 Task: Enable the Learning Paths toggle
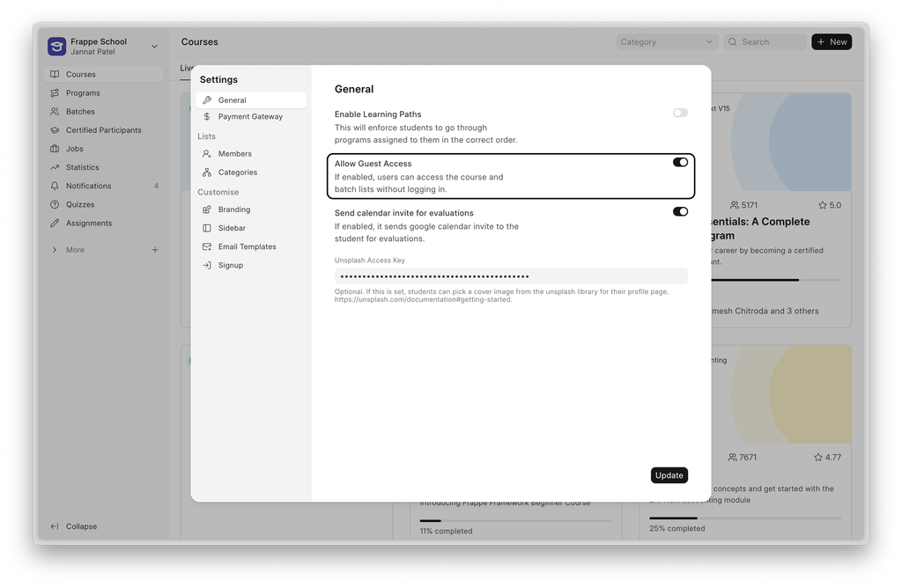click(x=679, y=113)
